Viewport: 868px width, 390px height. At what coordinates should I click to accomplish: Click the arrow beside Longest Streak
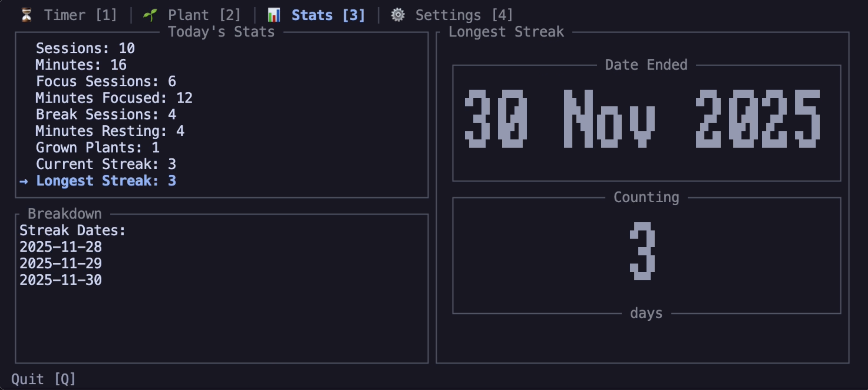point(24,181)
